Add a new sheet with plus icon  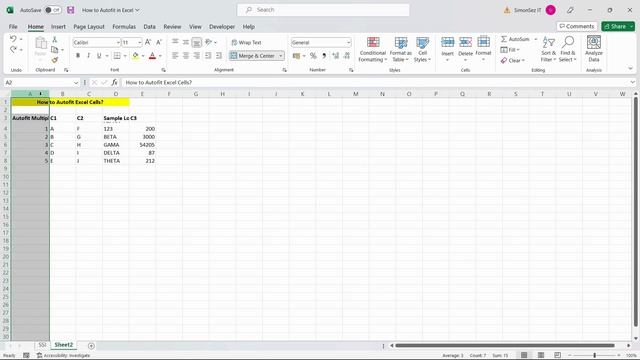[x=91, y=346]
